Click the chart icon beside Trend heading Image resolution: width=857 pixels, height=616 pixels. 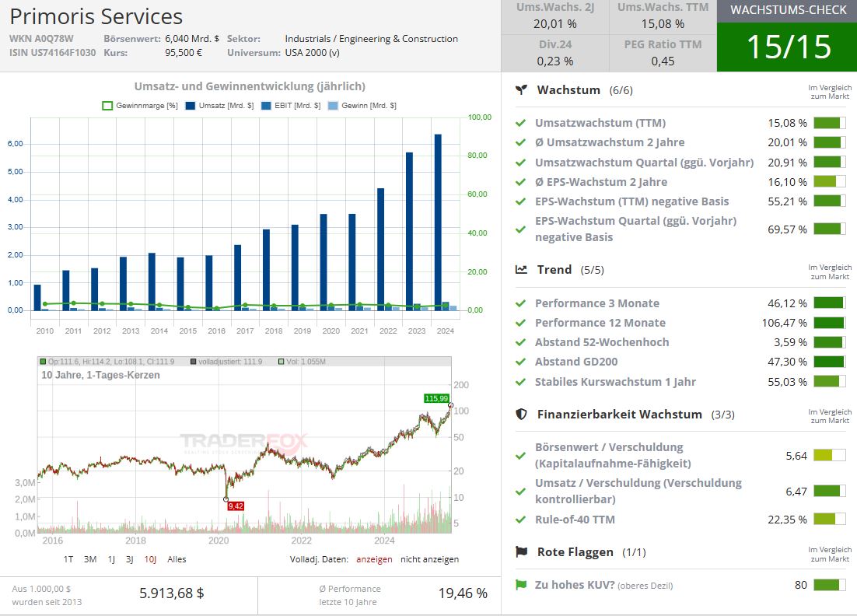[x=521, y=269]
